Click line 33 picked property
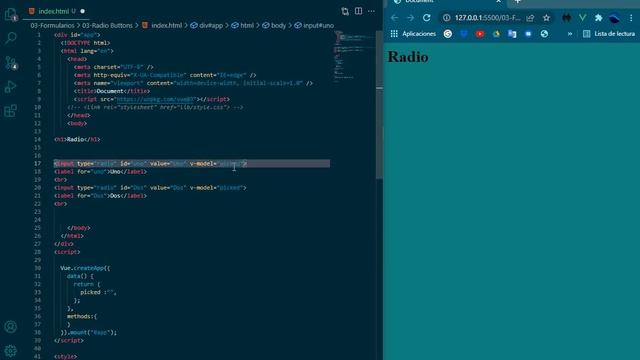This screenshot has width=640, height=360. tap(98, 292)
